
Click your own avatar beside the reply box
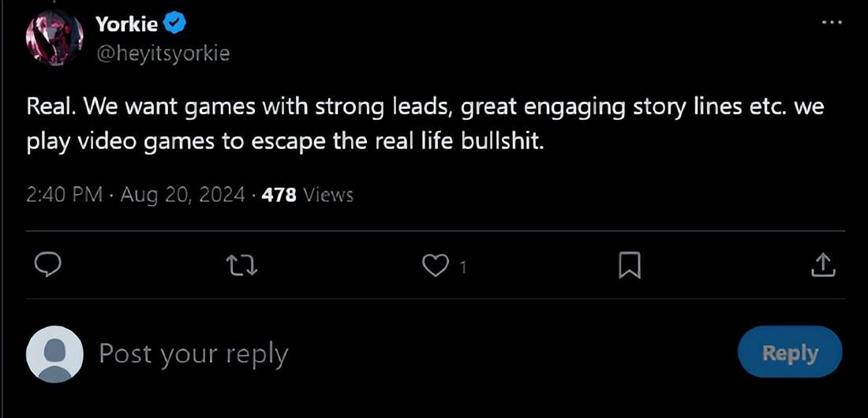coord(54,354)
